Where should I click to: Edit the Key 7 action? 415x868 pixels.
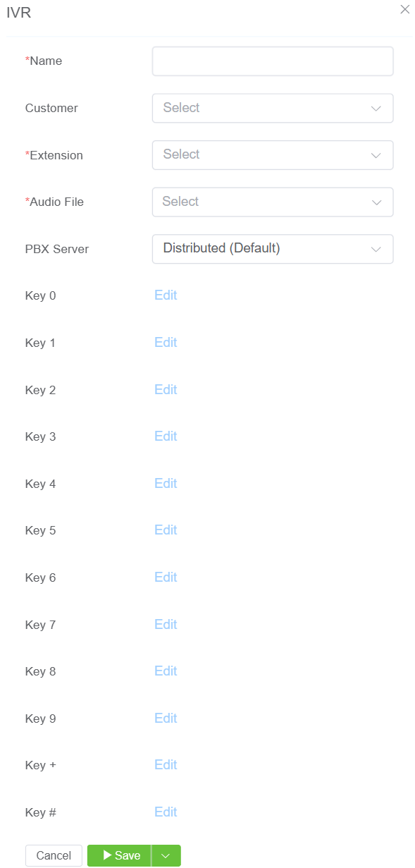[x=166, y=625]
